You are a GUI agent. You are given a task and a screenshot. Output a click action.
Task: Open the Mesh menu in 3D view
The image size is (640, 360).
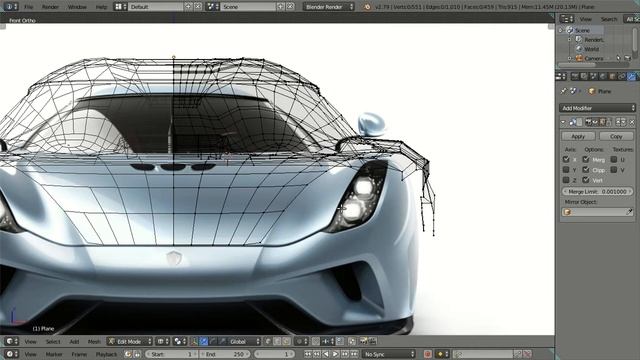(x=94, y=342)
